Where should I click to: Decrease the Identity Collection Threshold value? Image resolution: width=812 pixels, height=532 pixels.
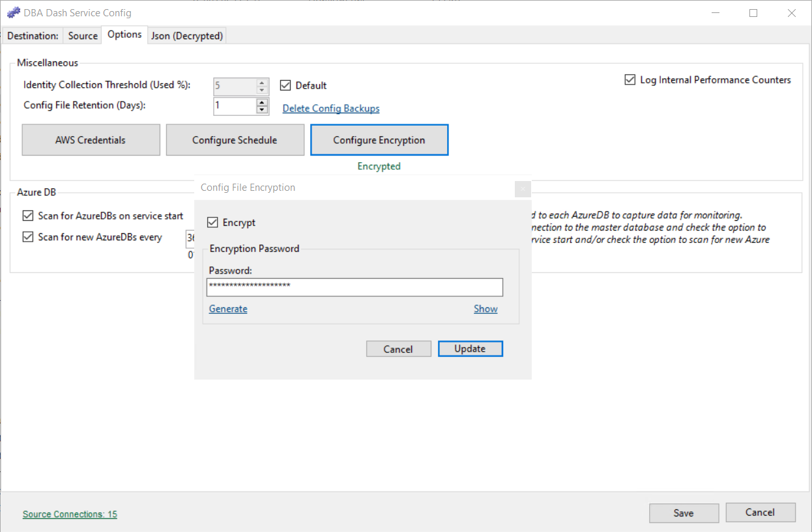(x=261, y=90)
